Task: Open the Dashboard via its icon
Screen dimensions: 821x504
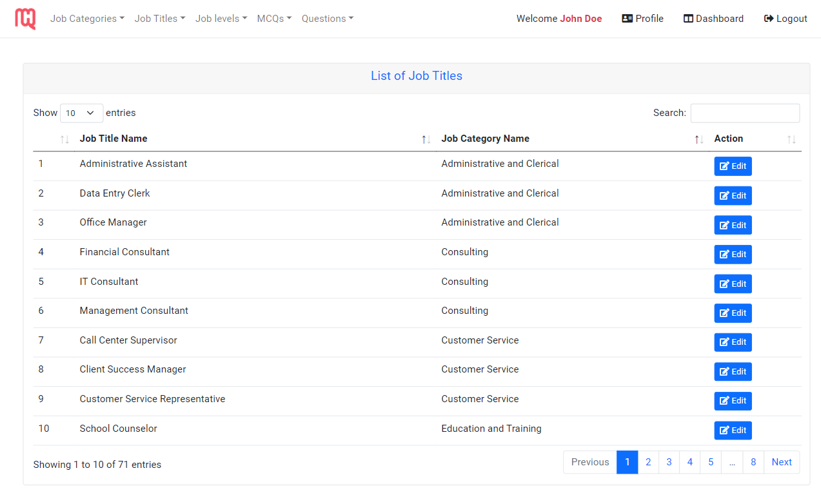Action: tap(687, 18)
